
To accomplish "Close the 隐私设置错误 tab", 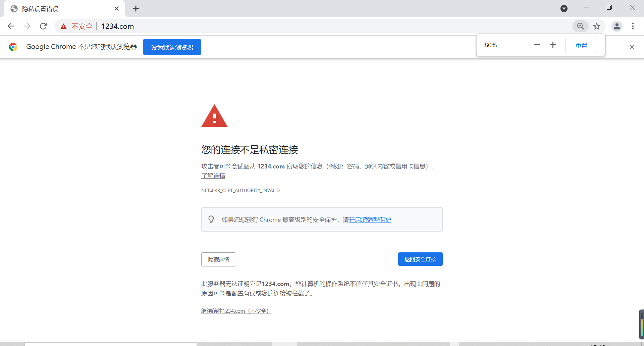I will point(117,9).
